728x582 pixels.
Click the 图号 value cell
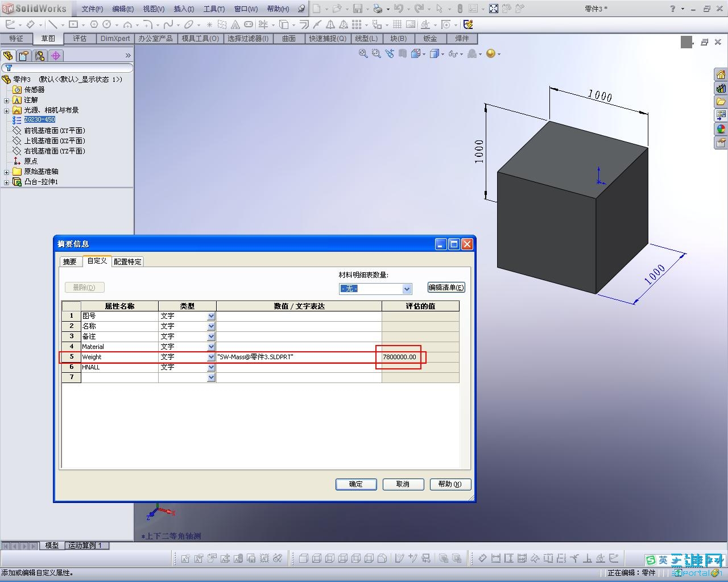coord(299,316)
